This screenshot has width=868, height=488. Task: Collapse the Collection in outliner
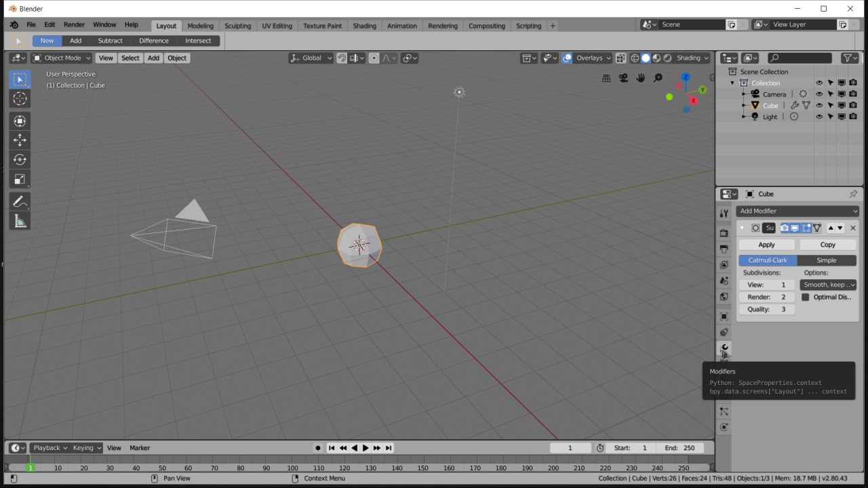[732, 83]
